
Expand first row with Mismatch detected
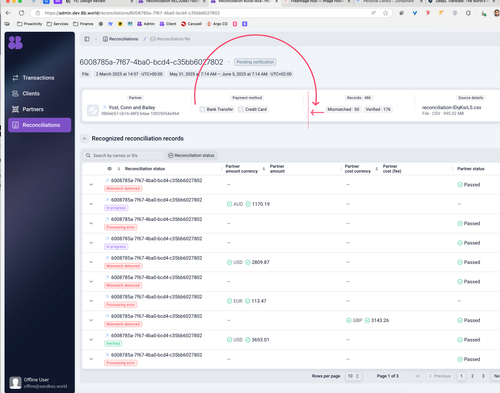(91, 184)
